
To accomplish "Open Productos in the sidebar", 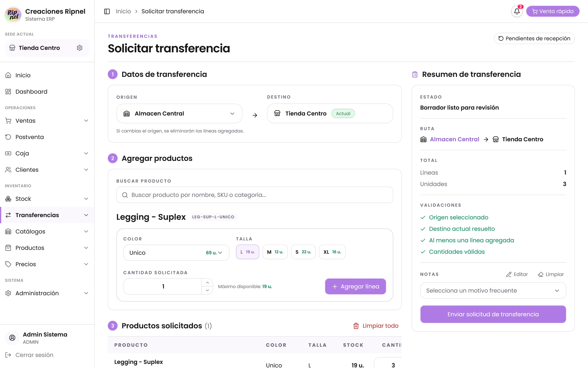I will point(47,248).
